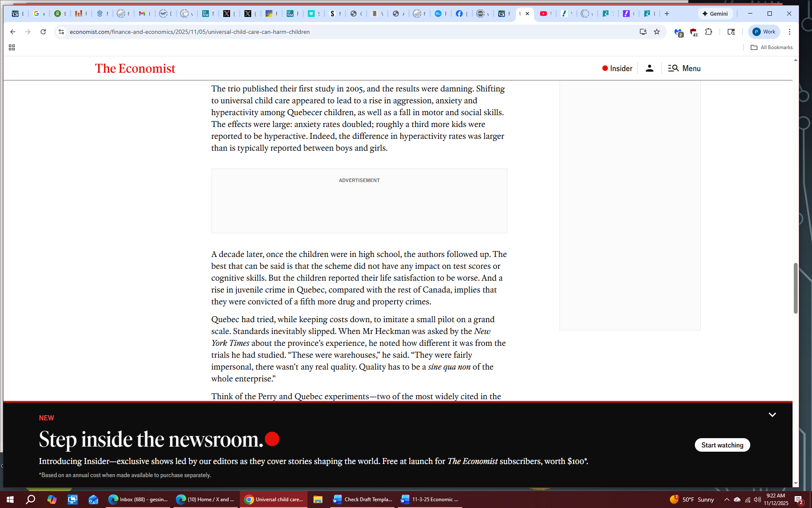Open the site information icon in address bar

61,32
